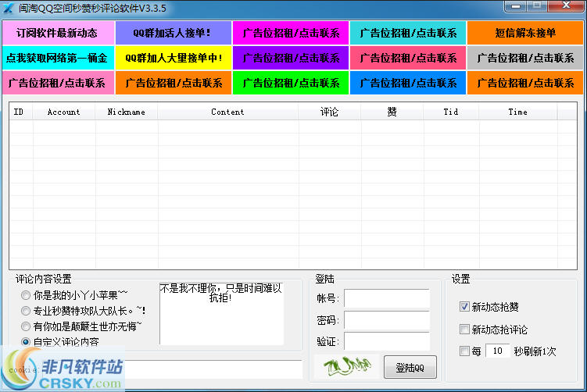This screenshot has height=392, width=587.
Task: Click the refresh interval field showing 10
Action: click(498, 351)
